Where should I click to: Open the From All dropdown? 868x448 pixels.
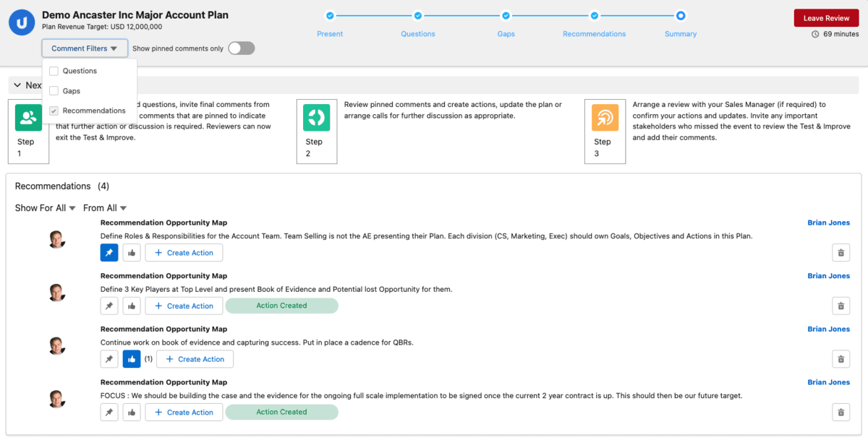click(x=105, y=208)
